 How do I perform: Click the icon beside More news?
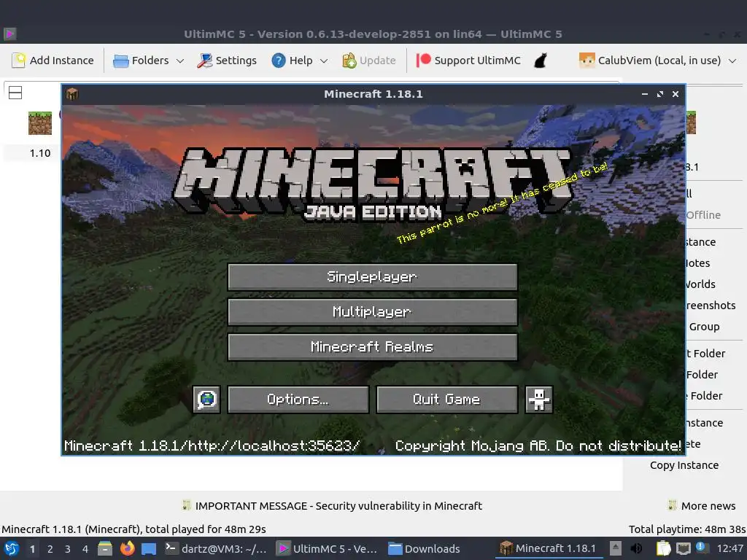pos(672,505)
